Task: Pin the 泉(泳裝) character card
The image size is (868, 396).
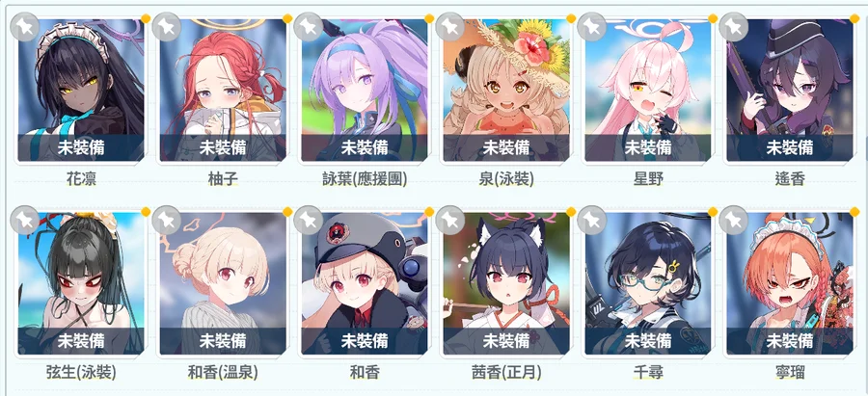Action: pos(449,26)
